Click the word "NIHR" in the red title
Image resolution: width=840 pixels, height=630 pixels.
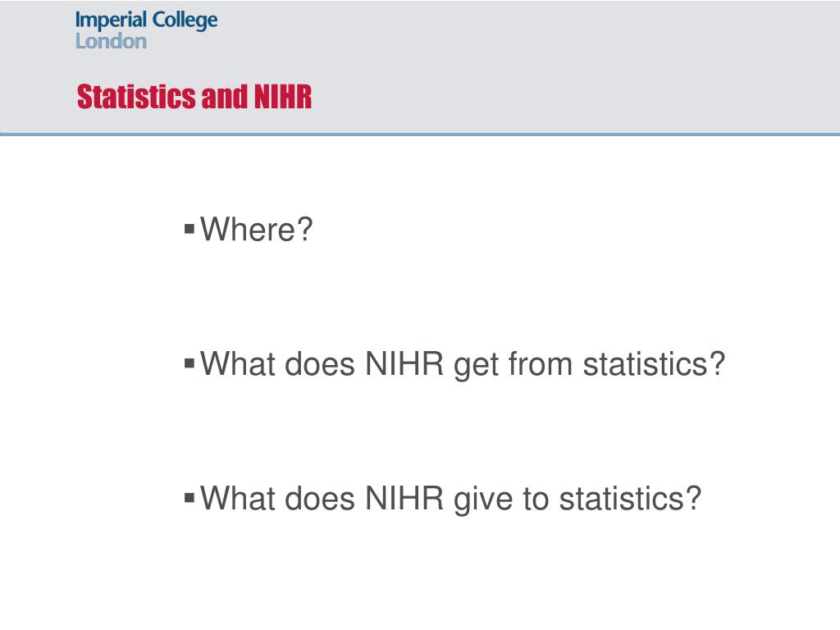point(283,97)
